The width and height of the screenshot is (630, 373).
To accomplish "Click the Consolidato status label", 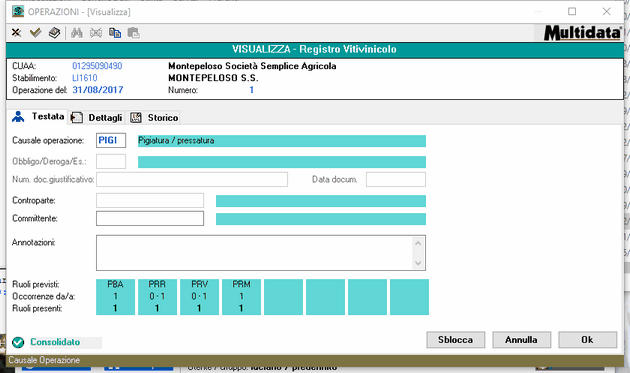I will 55,342.
